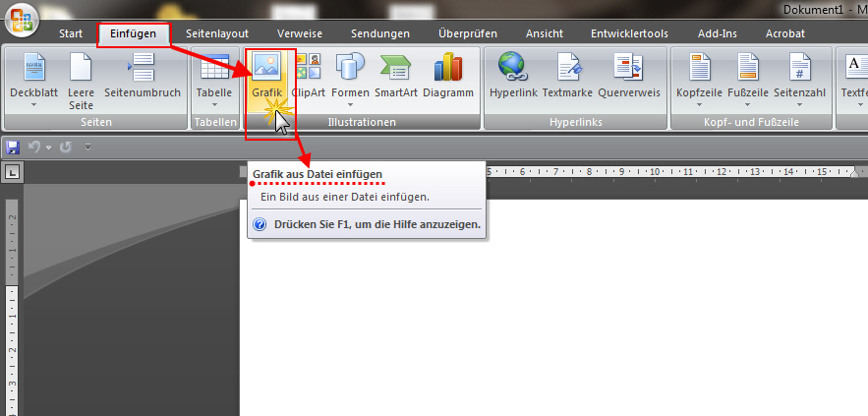Expand the Formen shapes gallery
The height and width of the screenshot is (416, 868).
click(x=350, y=104)
